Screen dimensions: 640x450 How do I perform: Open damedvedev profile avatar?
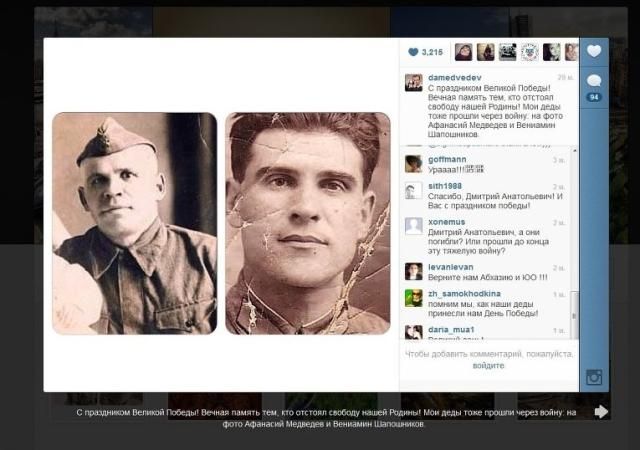pyautogui.click(x=413, y=83)
